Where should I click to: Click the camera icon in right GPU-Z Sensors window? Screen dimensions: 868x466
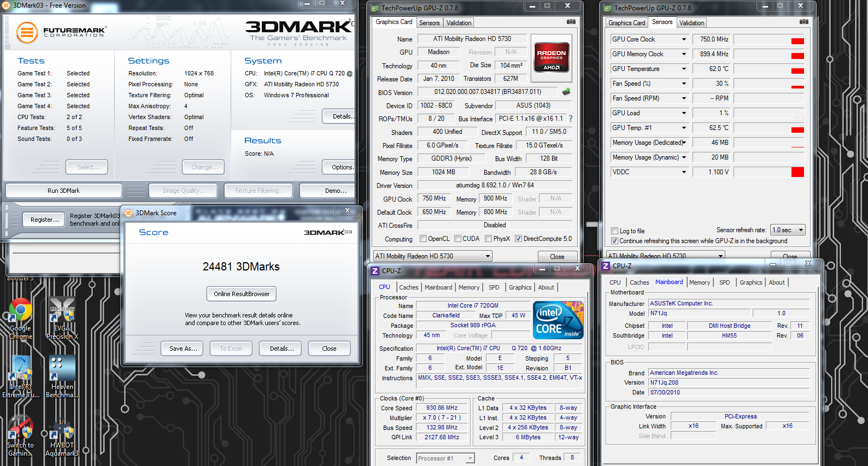804,22
